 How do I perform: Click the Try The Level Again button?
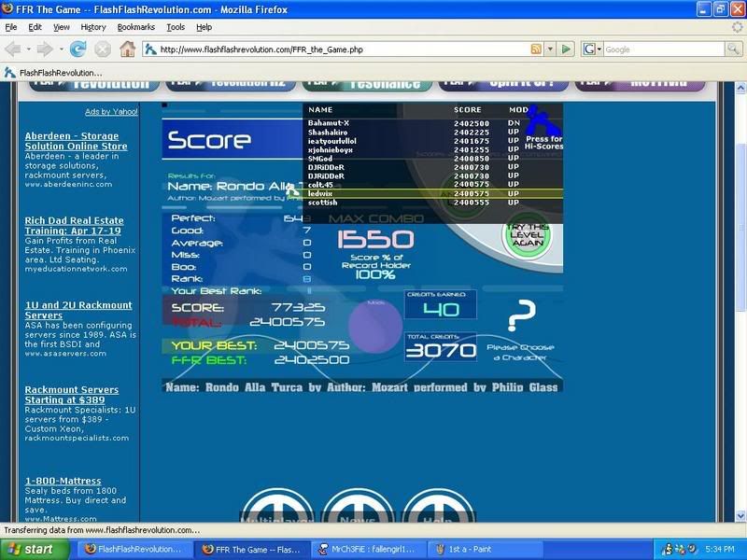[x=527, y=235]
